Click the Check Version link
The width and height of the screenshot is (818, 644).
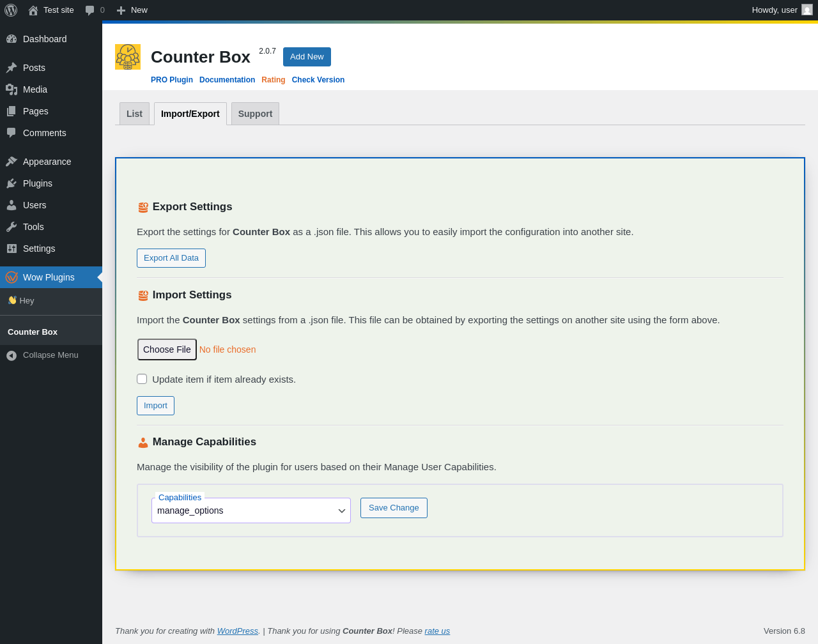pos(318,80)
